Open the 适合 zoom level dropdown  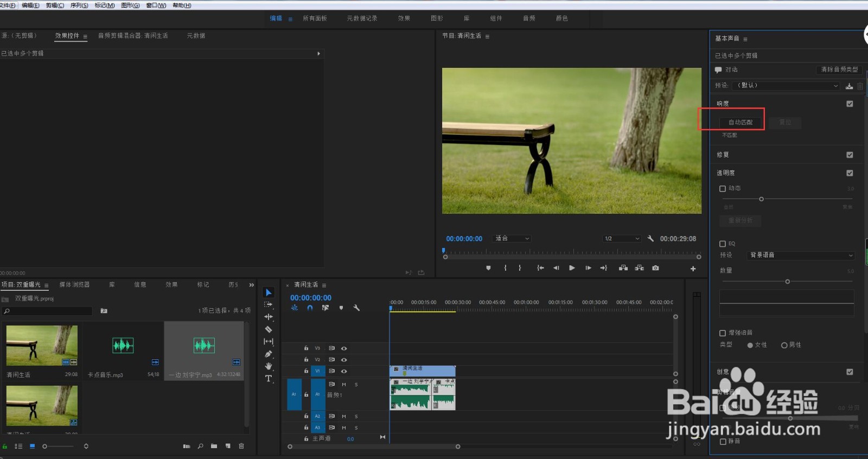[x=512, y=239]
